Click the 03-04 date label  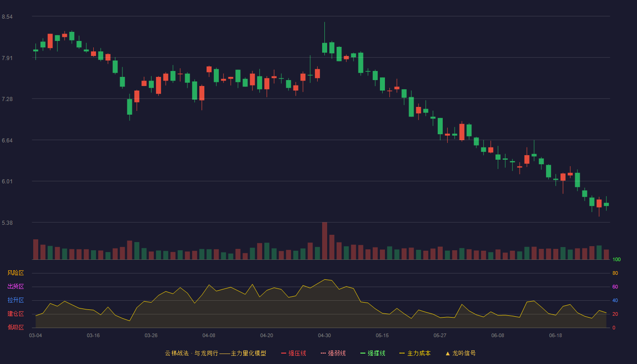[35, 335]
